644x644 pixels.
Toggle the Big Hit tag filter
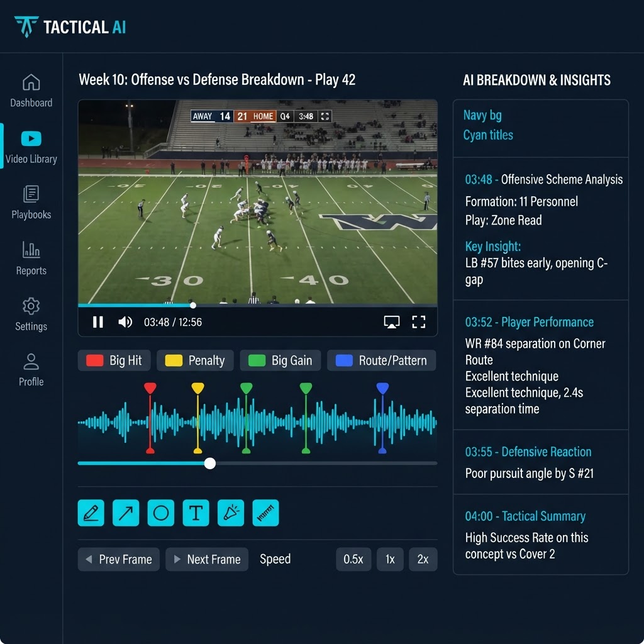114,360
